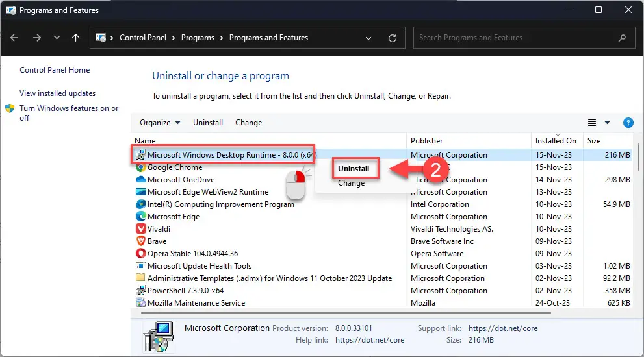The height and width of the screenshot is (357, 644).
Task: Open Control Panel Home link
Action: [x=55, y=70]
